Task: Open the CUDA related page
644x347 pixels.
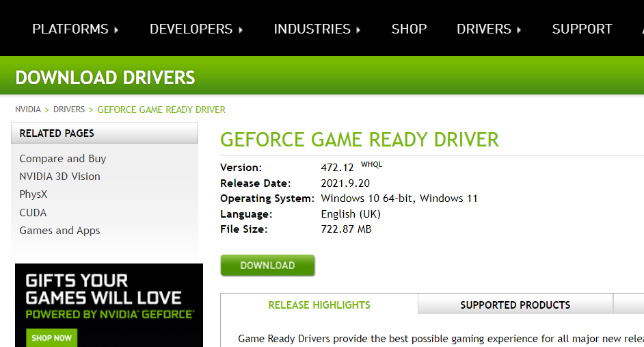Action: pos(33,213)
